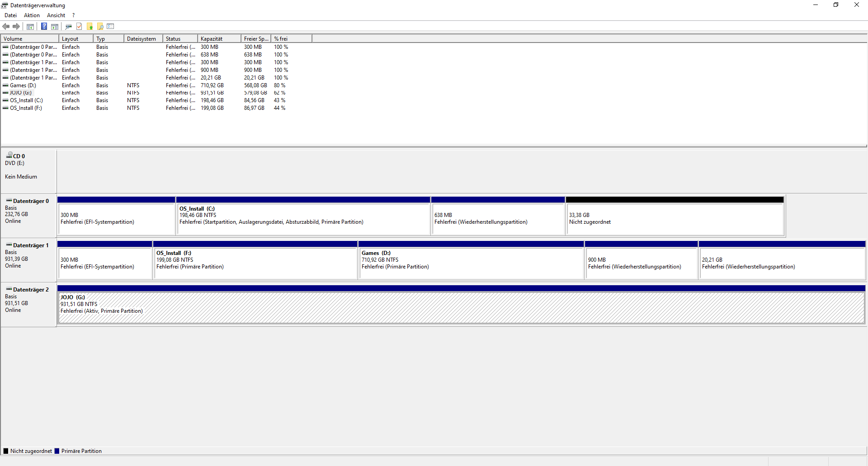Select the OS_Install (C:) partition block
Image resolution: width=868 pixels, height=466 pixels.
point(303,216)
